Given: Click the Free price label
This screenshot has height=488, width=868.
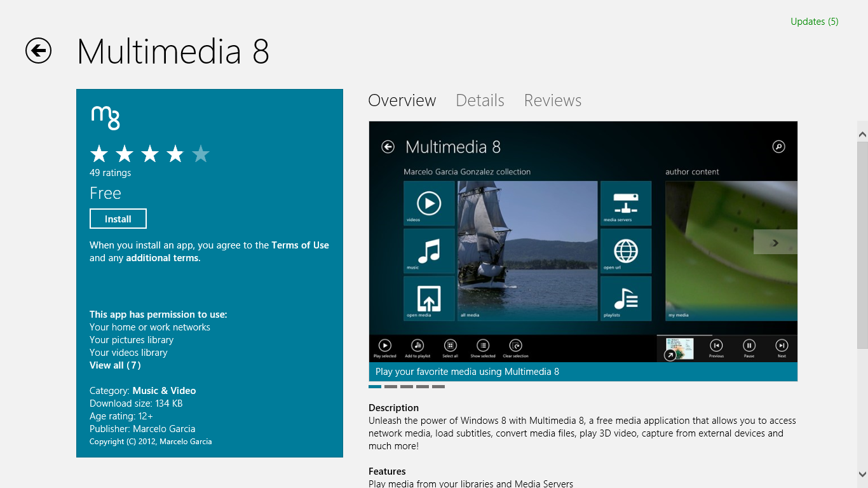Looking at the screenshot, I should (x=105, y=193).
